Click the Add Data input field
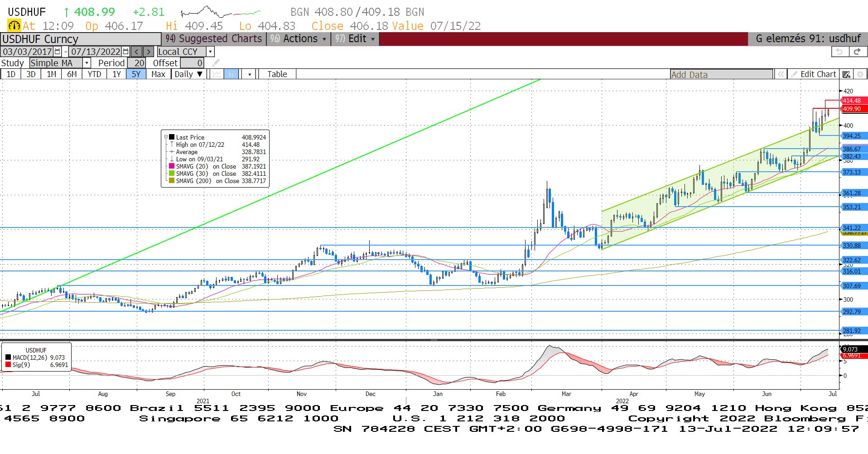This screenshot has height=454, width=868. pos(722,74)
